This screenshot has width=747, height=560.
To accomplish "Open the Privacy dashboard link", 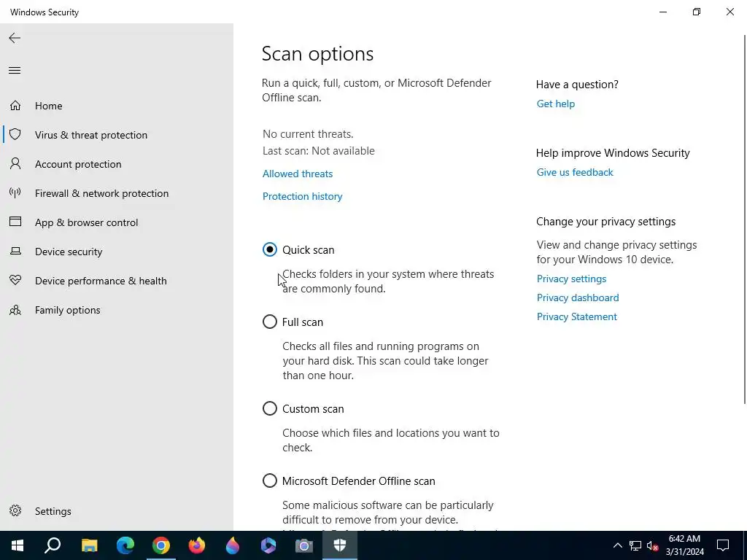I will point(578,297).
